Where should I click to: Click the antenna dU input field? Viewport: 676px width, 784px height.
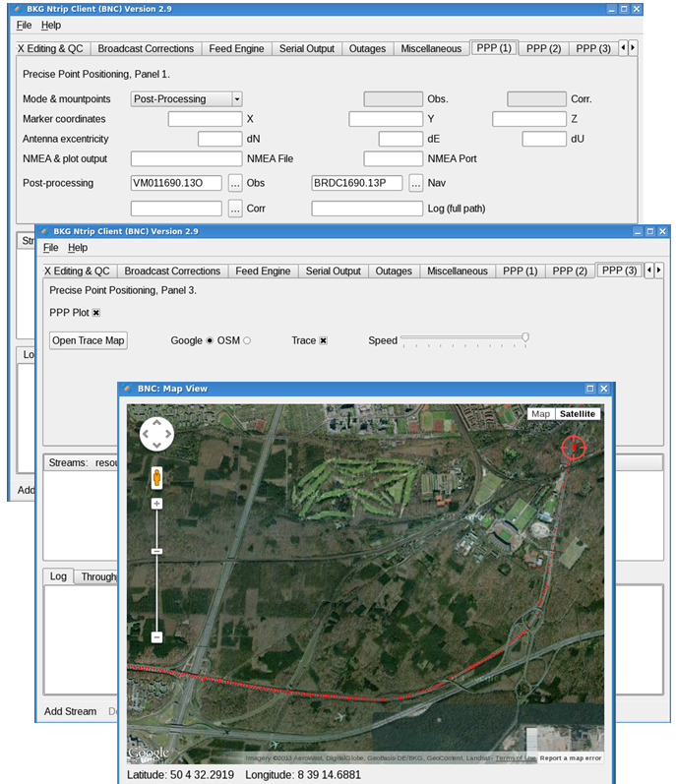[544, 139]
